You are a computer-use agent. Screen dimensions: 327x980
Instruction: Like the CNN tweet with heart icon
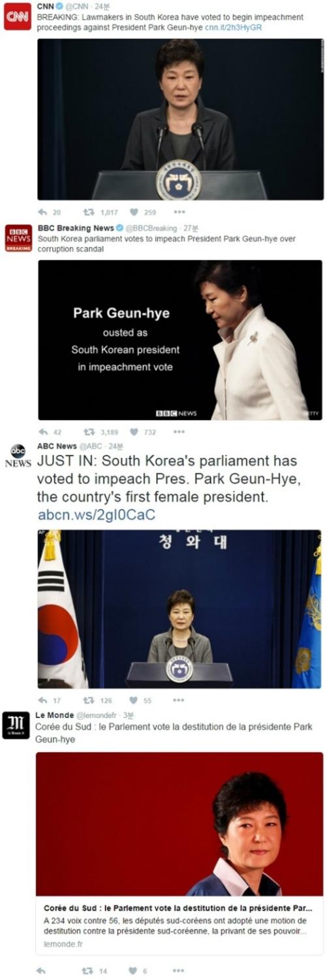(x=134, y=212)
